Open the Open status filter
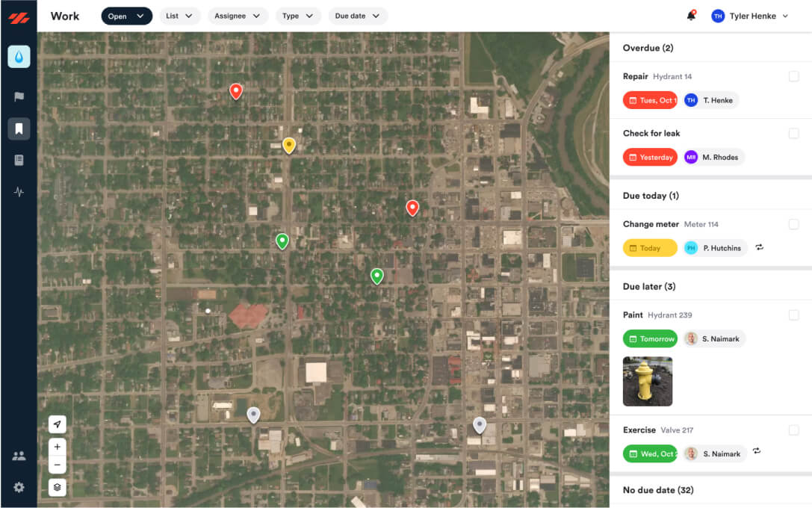The image size is (812, 508). tap(126, 15)
